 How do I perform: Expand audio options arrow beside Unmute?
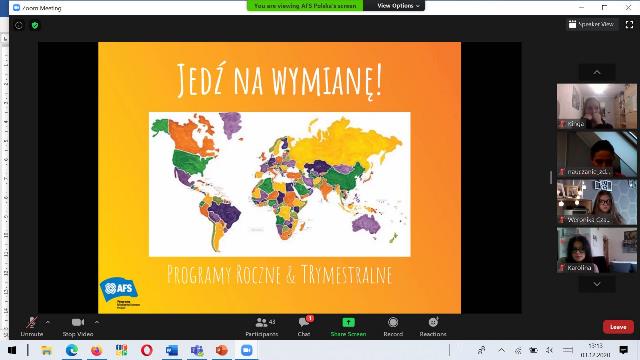click(48, 322)
